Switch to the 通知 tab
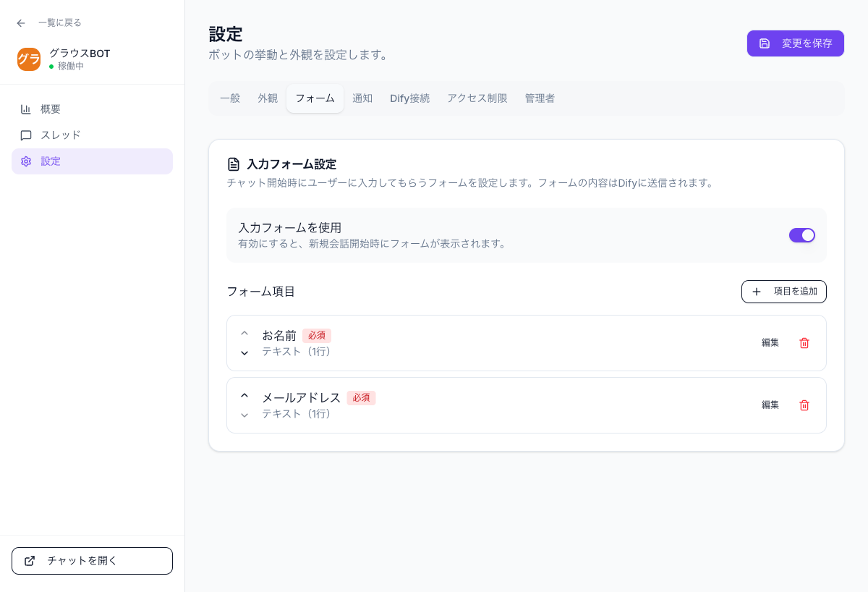868x592 pixels. (362, 98)
